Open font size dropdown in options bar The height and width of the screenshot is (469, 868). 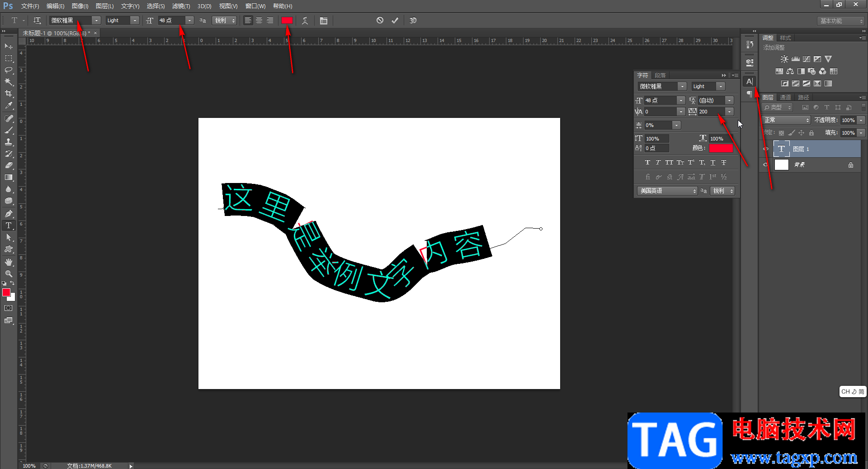pyautogui.click(x=190, y=20)
